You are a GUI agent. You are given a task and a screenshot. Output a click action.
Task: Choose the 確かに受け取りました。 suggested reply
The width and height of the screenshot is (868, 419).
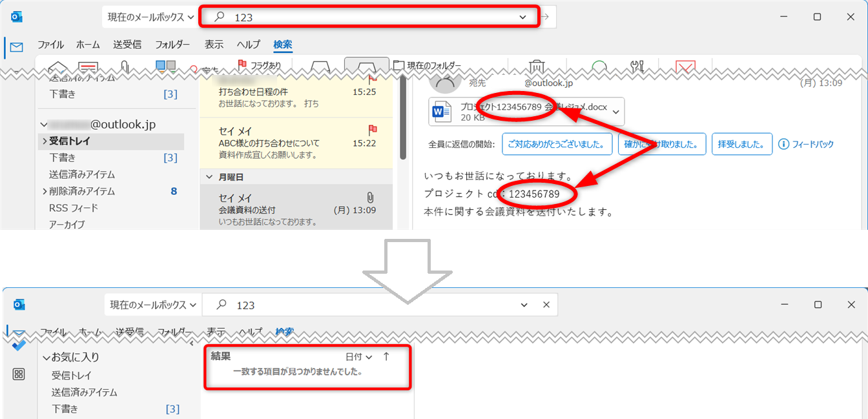click(662, 144)
